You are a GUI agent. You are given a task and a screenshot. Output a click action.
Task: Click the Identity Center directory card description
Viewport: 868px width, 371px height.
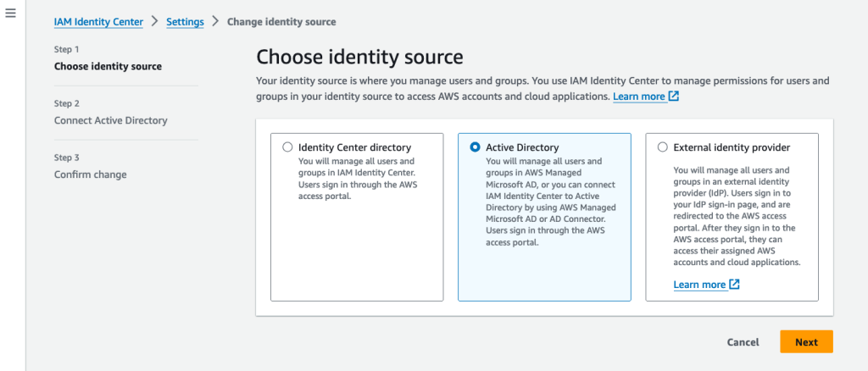(x=358, y=179)
